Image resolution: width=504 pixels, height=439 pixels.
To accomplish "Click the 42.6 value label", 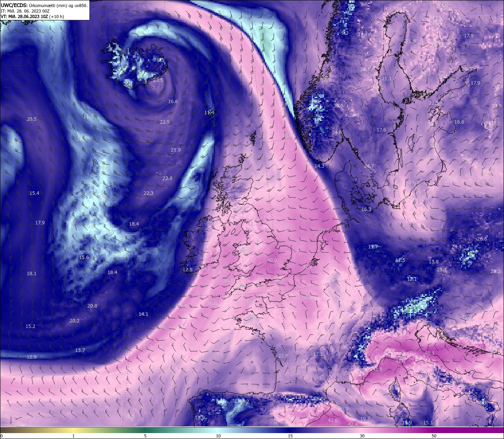I will tap(333, 420).
